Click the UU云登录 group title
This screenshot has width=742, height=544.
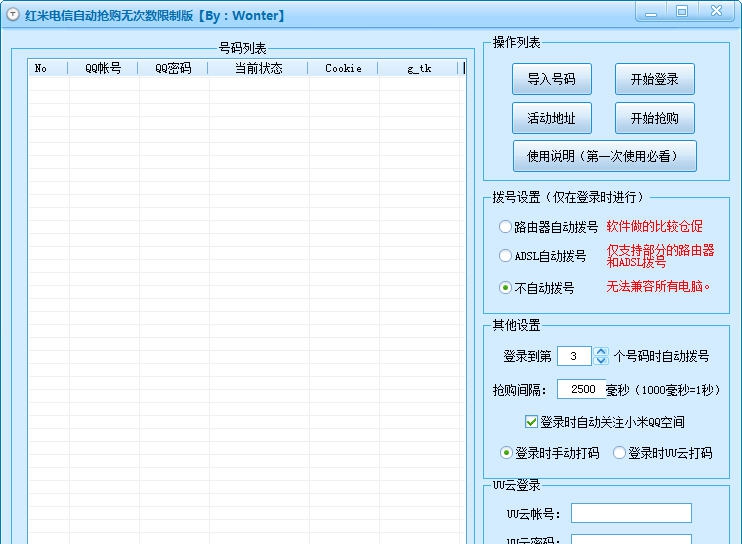516,485
